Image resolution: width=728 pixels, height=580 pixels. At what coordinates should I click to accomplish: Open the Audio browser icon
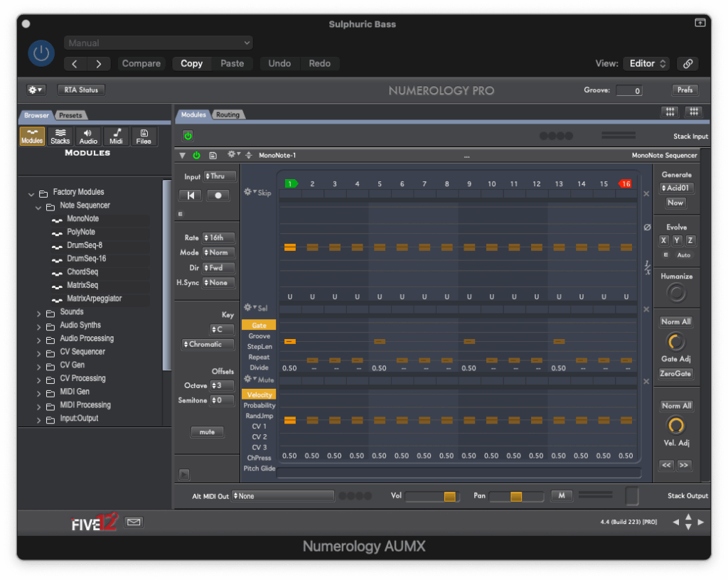pos(88,136)
